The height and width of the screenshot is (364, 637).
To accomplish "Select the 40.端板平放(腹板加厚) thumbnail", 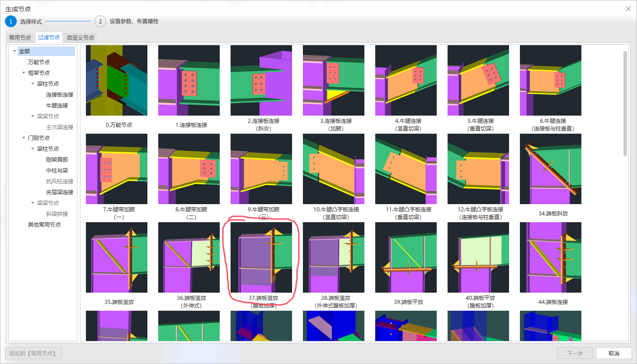I will (478, 257).
